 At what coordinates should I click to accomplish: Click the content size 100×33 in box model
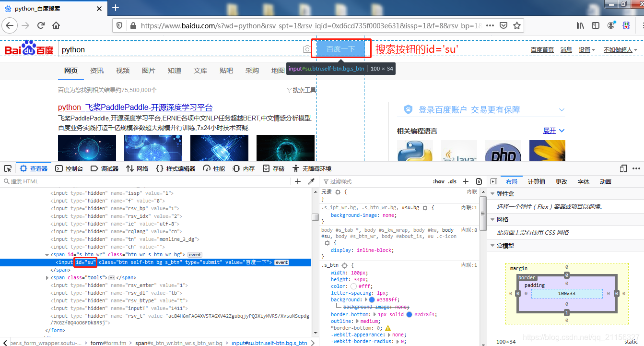pyautogui.click(x=567, y=293)
